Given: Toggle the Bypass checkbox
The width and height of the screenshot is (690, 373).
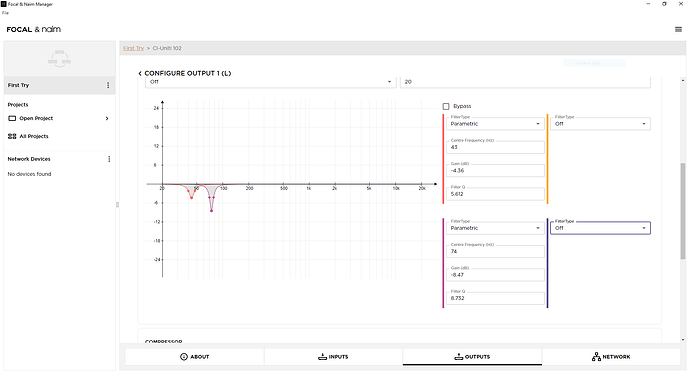Looking at the screenshot, I should [446, 106].
